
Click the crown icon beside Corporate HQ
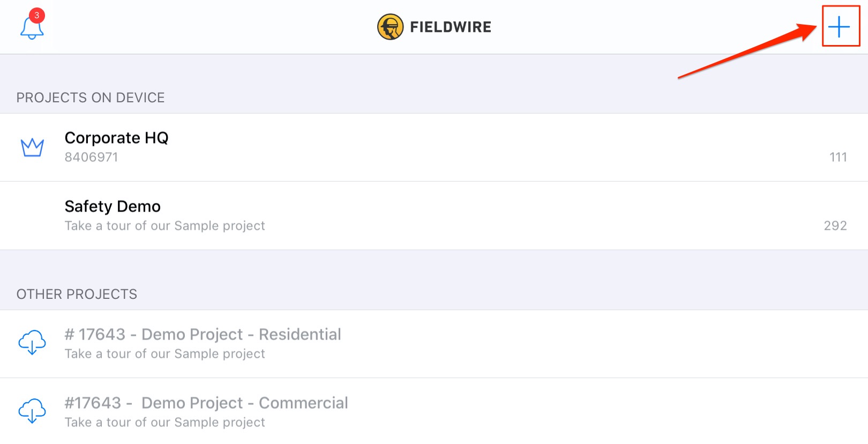click(x=32, y=147)
